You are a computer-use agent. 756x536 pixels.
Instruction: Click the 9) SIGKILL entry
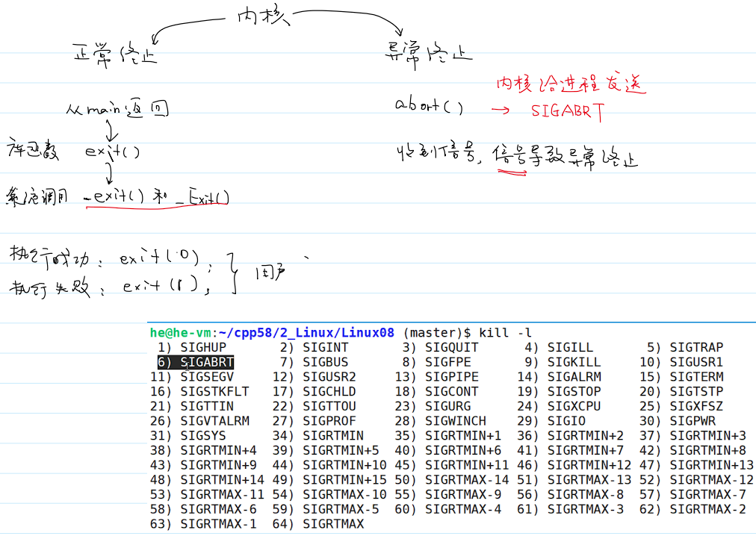[x=563, y=362]
